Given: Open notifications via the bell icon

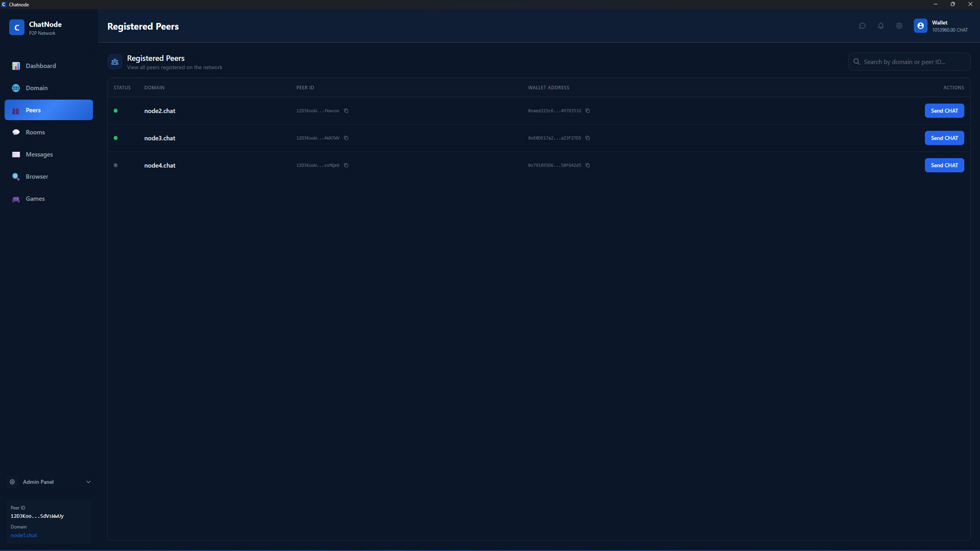Looking at the screenshot, I should tap(880, 26).
